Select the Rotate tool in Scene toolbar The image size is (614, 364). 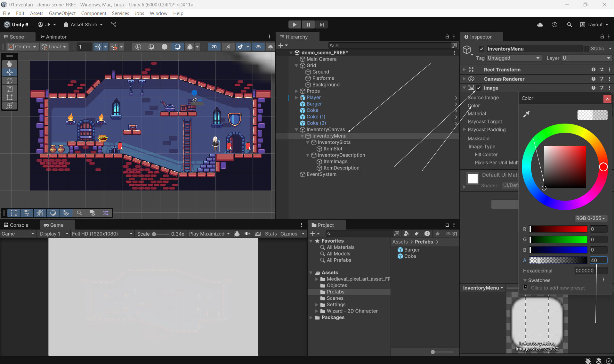coord(10,81)
